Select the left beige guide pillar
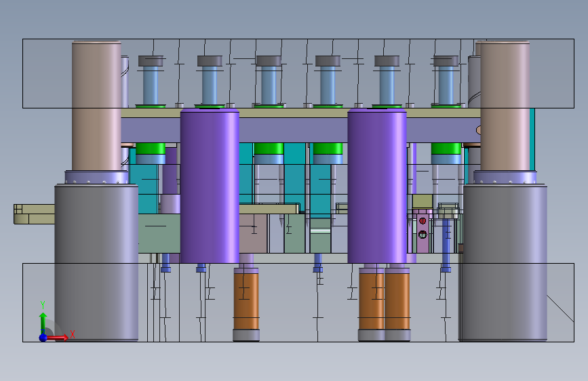588x381 pixels. coord(96,106)
